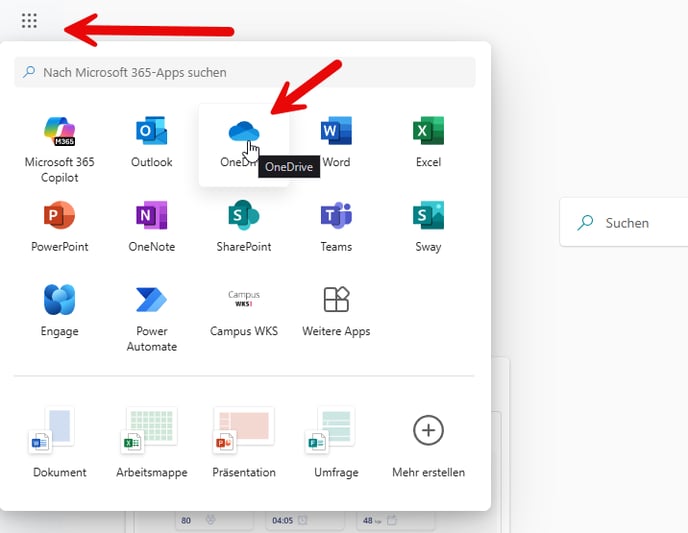The width and height of the screenshot is (688, 533).
Task: Open Microsoft 365 Copilot app
Action: click(60, 149)
